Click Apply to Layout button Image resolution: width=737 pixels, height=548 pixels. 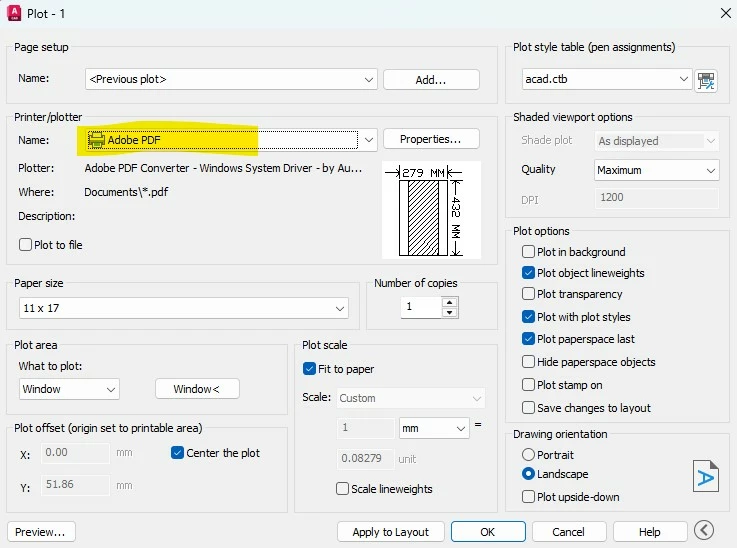click(x=391, y=532)
